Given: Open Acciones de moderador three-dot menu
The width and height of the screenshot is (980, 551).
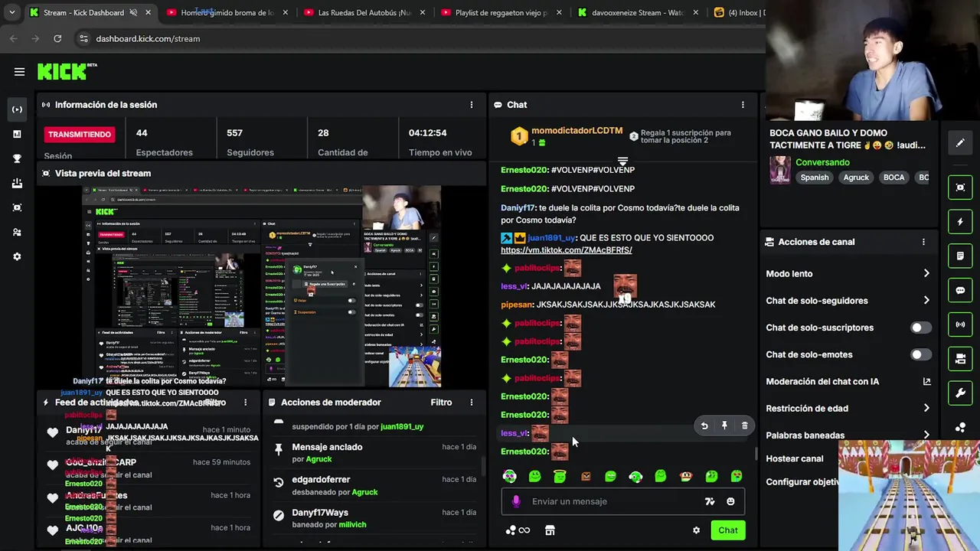Looking at the screenshot, I should click(472, 403).
